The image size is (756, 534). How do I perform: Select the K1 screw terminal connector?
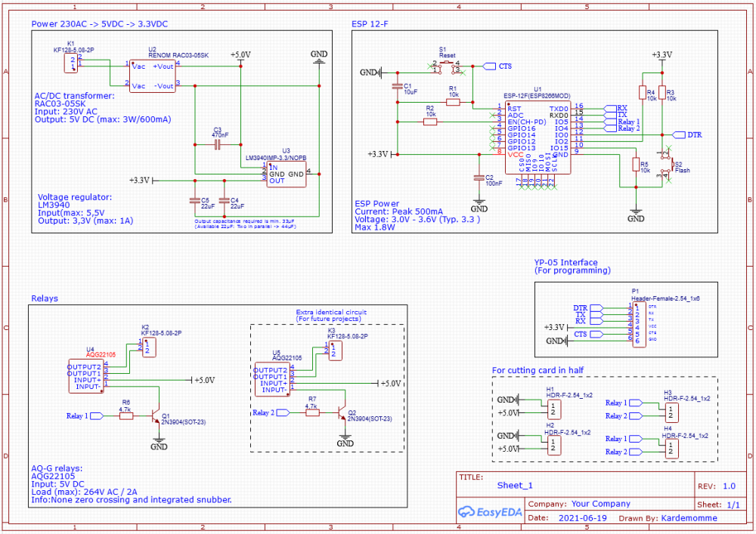(72, 63)
